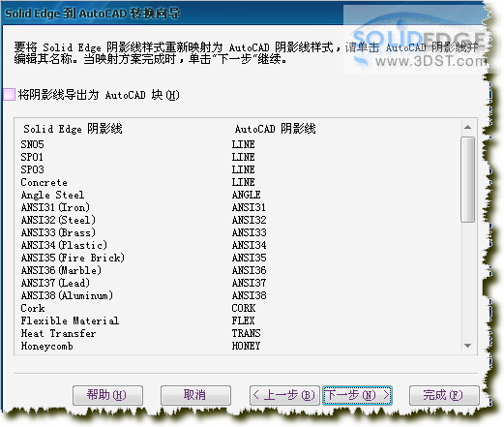This screenshot has height=427, width=504.
Task: Click the list scrollbar up arrow
Action: point(467,128)
